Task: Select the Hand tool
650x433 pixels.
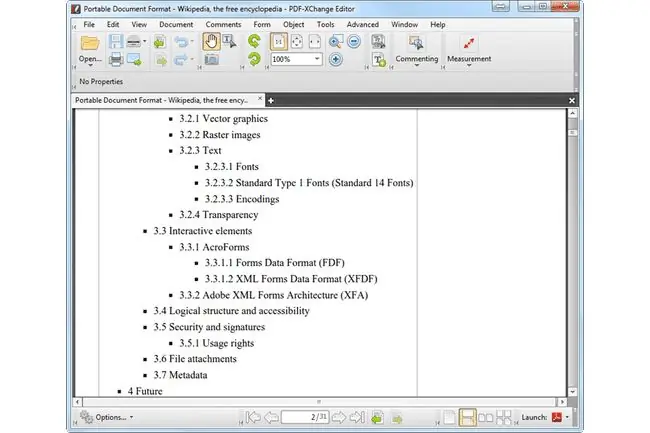Action: [211, 41]
